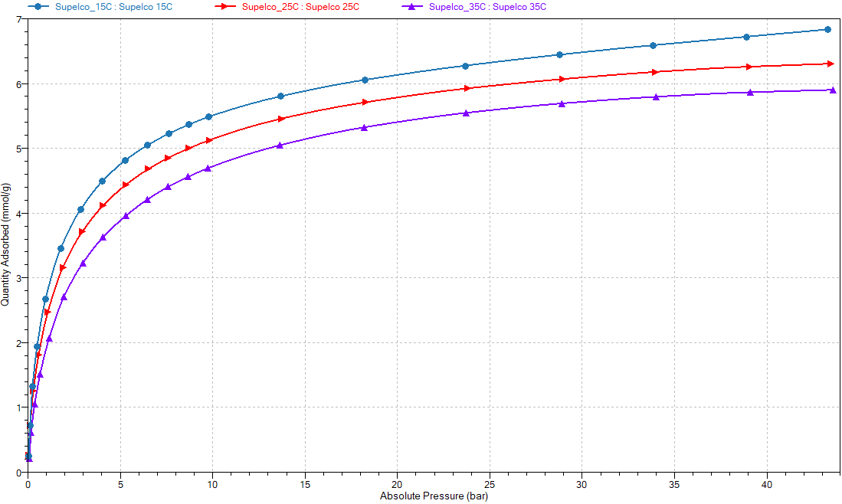Click the Quantity Adsorbed (mmol/g) axis title
Screen dimensions: 842x504
(x=5, y=245)
